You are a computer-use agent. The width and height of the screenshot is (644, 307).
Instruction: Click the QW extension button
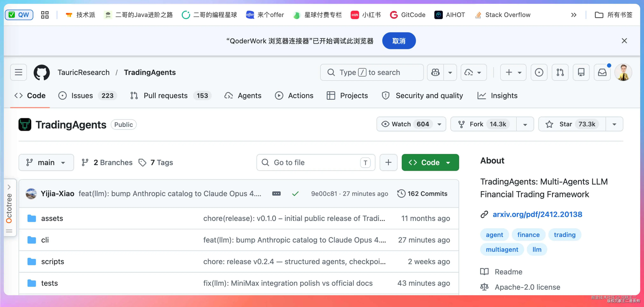click(x=19, y=15)
